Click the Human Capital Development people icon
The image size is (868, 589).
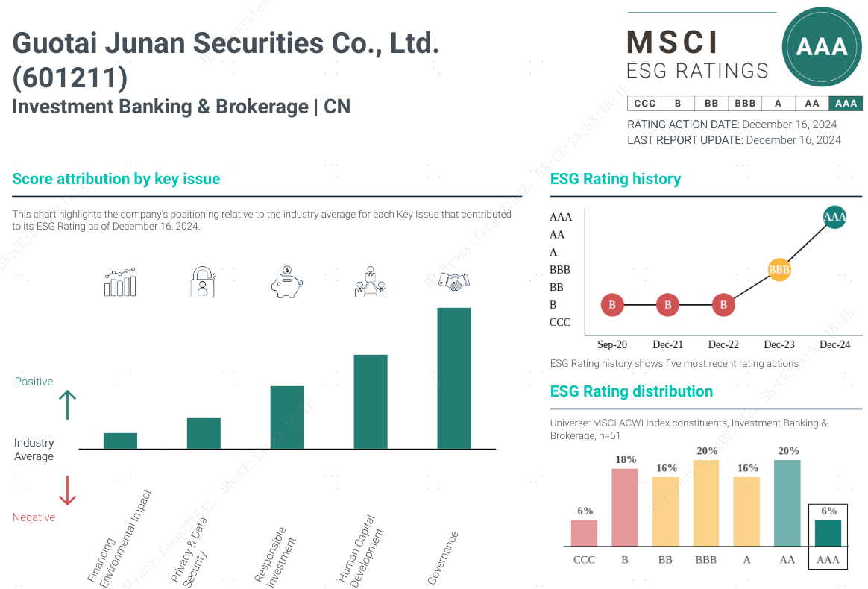371,283
